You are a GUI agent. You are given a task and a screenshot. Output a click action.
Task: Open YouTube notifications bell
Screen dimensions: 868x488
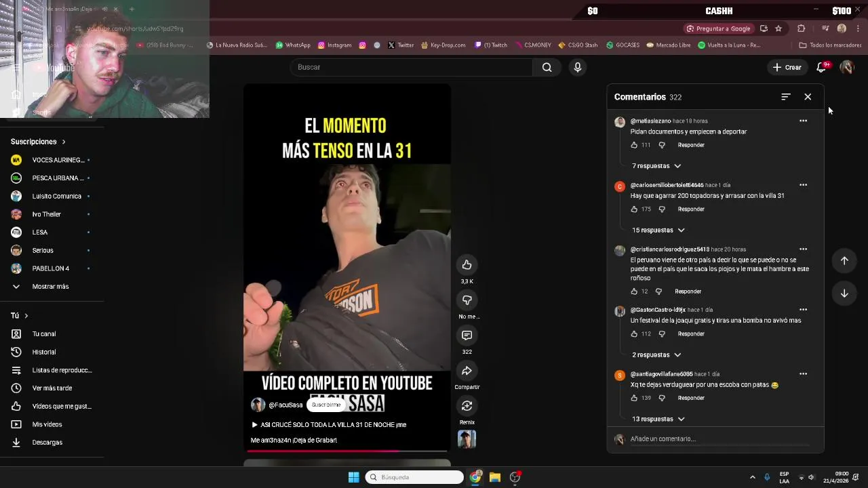click(821, 67)
